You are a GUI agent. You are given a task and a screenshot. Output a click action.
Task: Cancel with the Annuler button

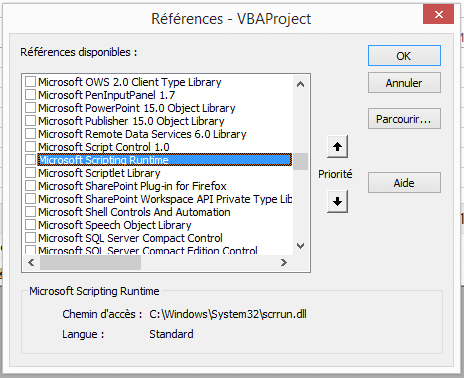[404, 83]
